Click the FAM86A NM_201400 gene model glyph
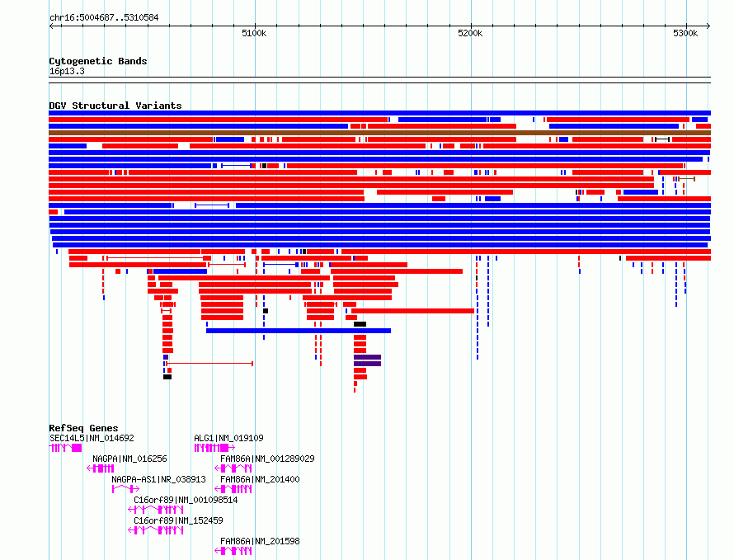 pyautogui.click(x=233, y=489)
